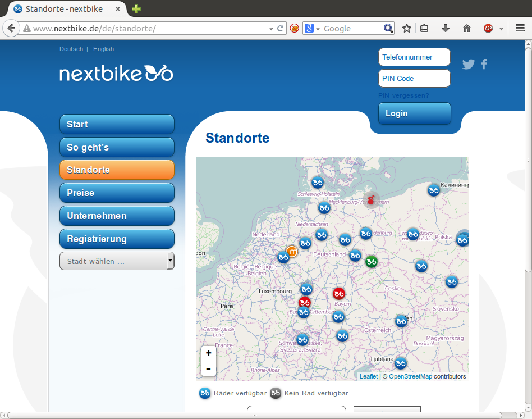Open the Unternehmen menu item
532x419 pixels.
pos(117,216)
